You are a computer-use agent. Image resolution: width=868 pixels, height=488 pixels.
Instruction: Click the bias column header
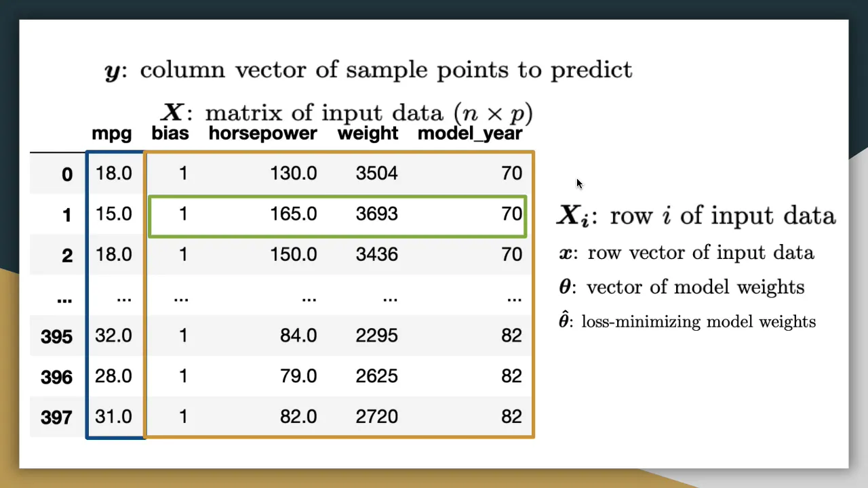(170, 134)
